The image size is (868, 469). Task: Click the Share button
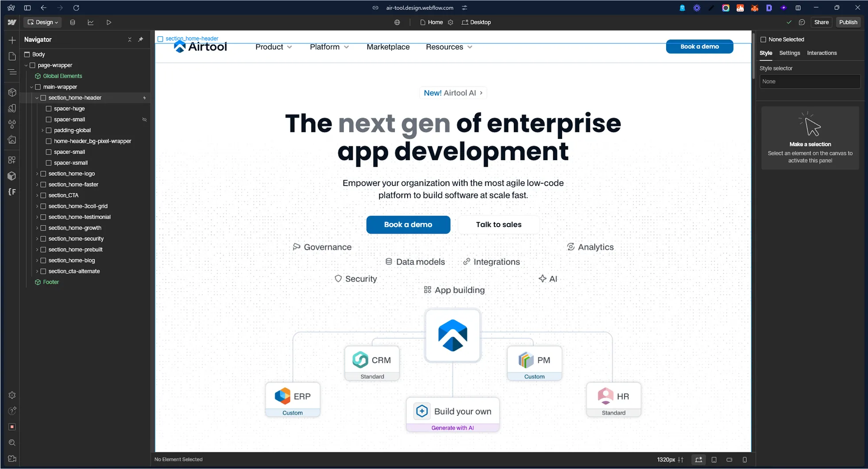point(821,22)
